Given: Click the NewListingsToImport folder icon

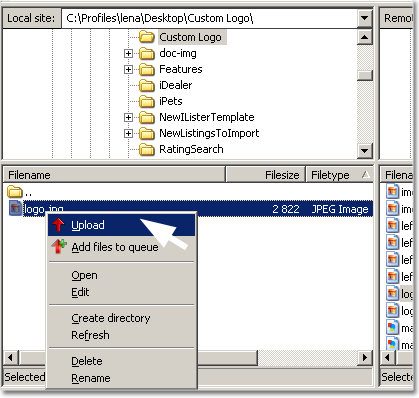Looking at the screenshot, I should click(x=146, y=133).
